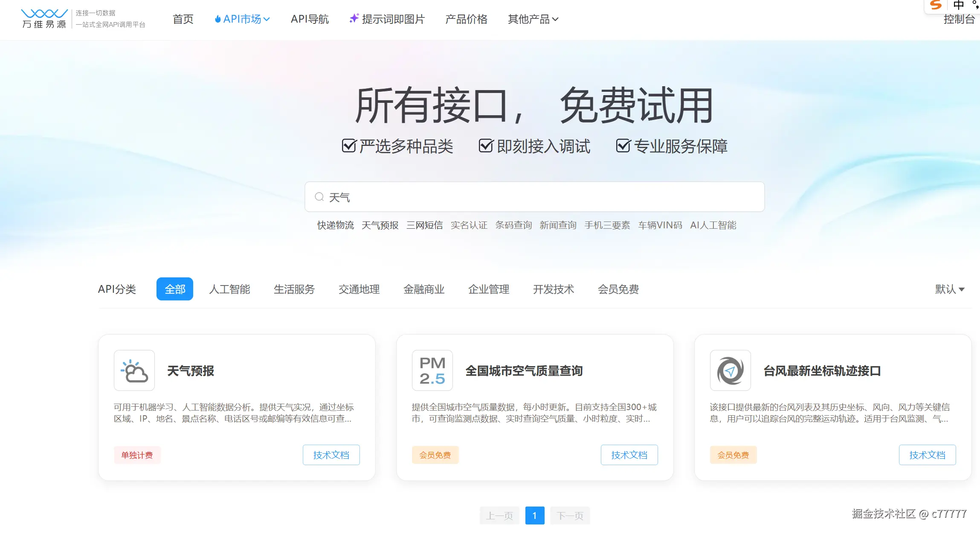This screenshot has width=980, height=533.
Task: Switch to the 会员免费 category tab
Action: coord(618,289)
